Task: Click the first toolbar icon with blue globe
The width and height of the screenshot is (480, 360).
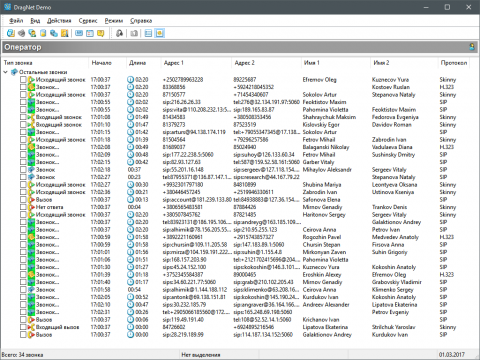Action: (x=11, y=33)
